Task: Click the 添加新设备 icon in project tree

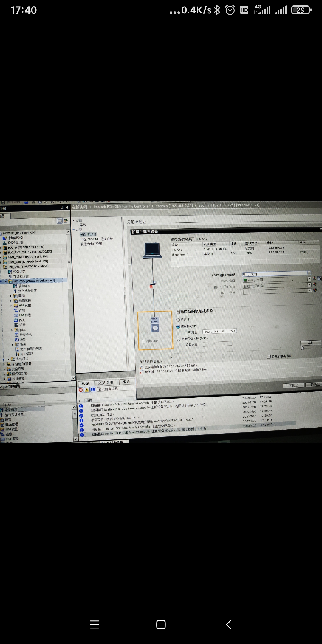Action: pos(4,238)
